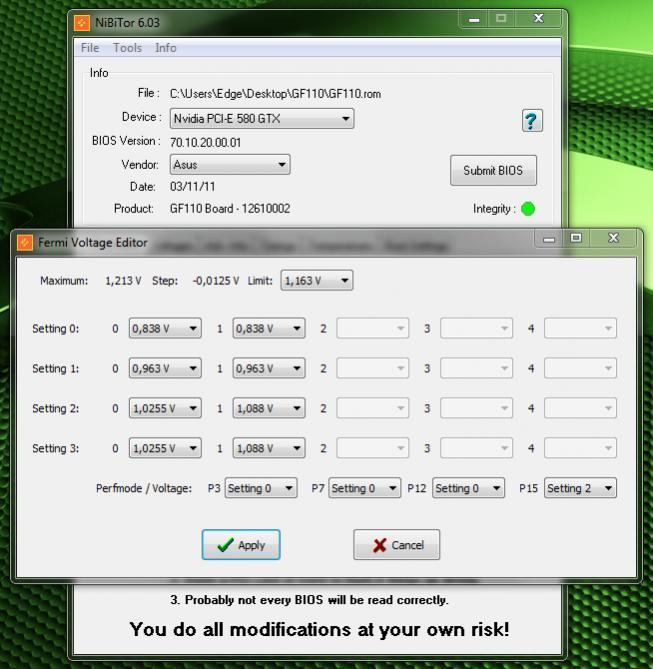Screen dimensions: 653x669
Task: Minimize the Fermi Voltage Editor window
Action: pyautogui.click(x=549, y=239)
